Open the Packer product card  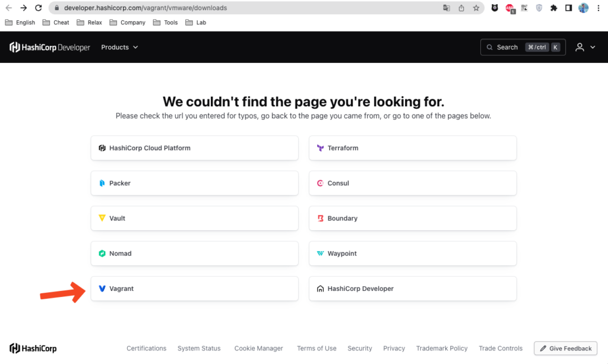[195, 183]
